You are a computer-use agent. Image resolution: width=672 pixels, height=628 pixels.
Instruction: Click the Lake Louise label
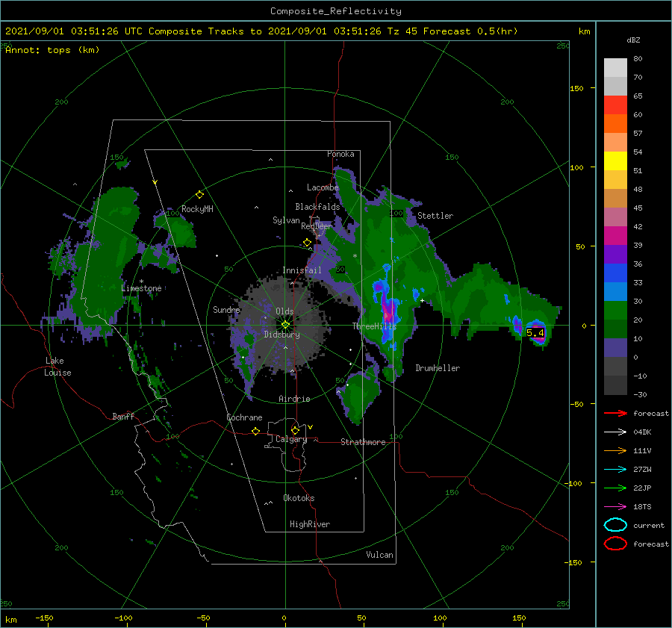point(57,367)
